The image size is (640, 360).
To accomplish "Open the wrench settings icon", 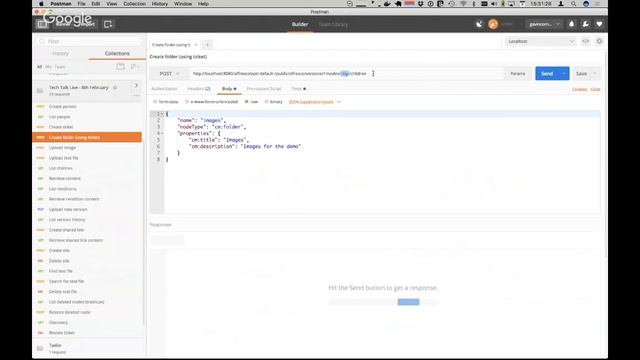I will tap(585, 24).
